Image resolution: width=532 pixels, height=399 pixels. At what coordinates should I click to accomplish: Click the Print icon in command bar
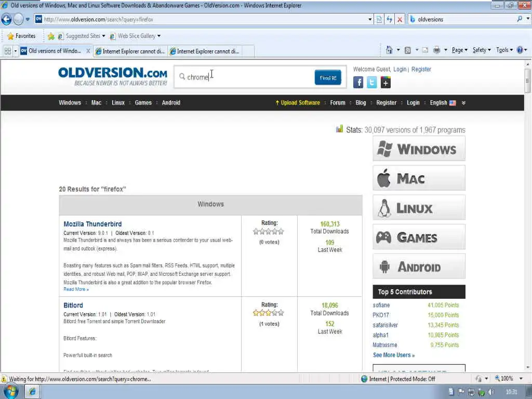436,50
